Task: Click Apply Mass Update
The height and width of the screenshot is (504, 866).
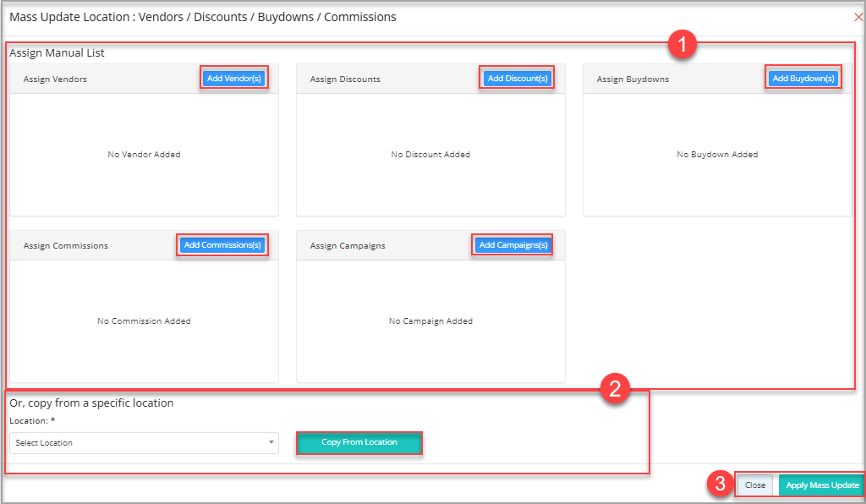Action: [x=822, y=485]
